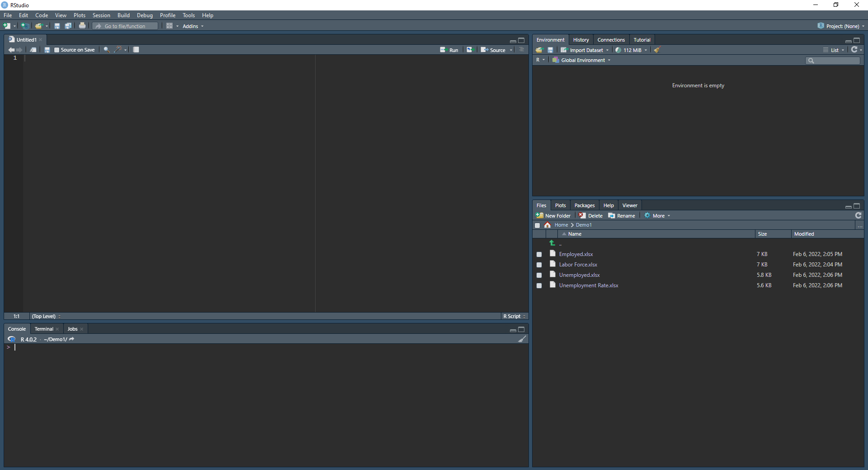
Task: Open the Tools menu
Action: coord(189,15)
